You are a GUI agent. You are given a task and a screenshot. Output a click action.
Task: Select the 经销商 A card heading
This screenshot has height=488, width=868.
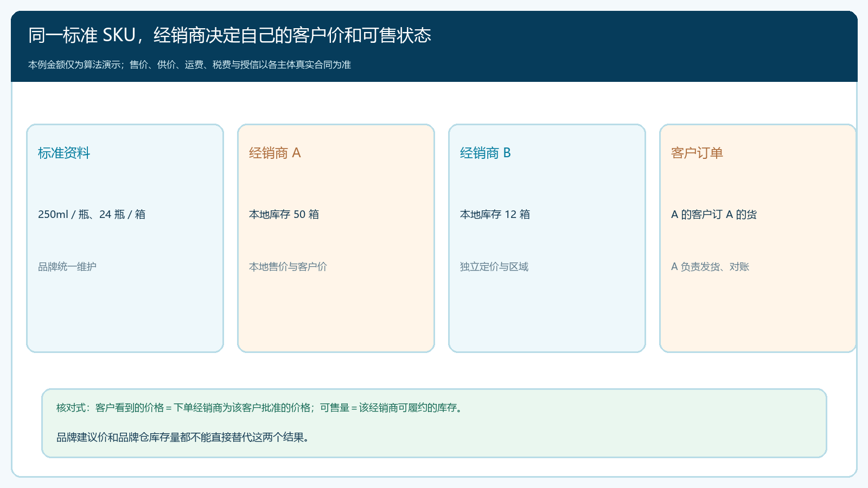point(275,153)
